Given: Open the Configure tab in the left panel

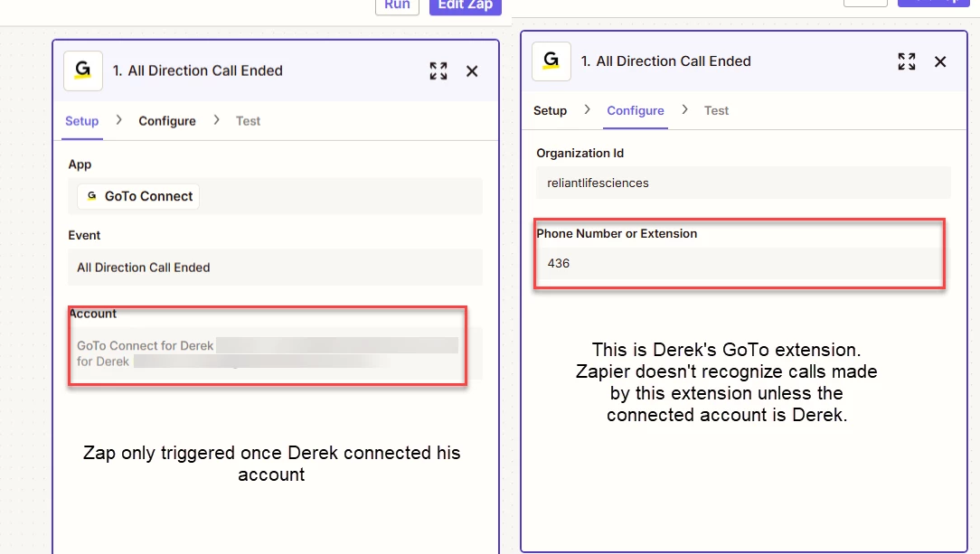Looking at the screenshot, I should coord(167,121).
